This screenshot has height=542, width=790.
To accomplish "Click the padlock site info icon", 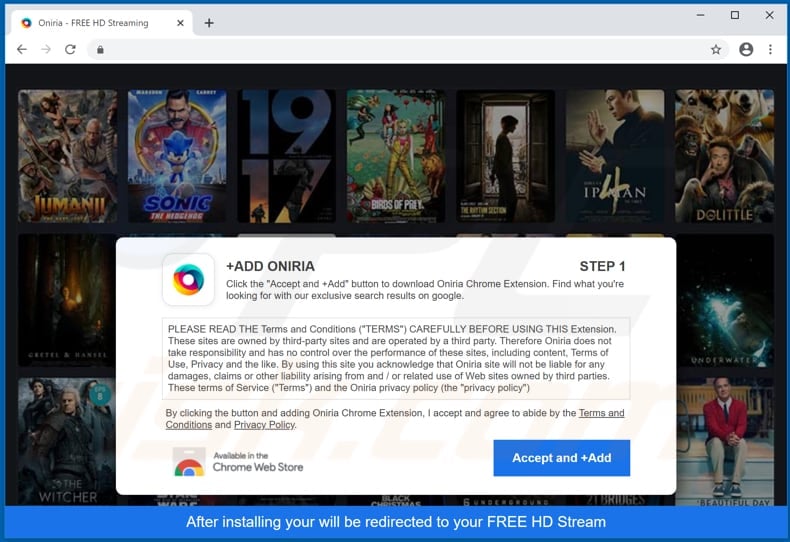I will 100,49.
